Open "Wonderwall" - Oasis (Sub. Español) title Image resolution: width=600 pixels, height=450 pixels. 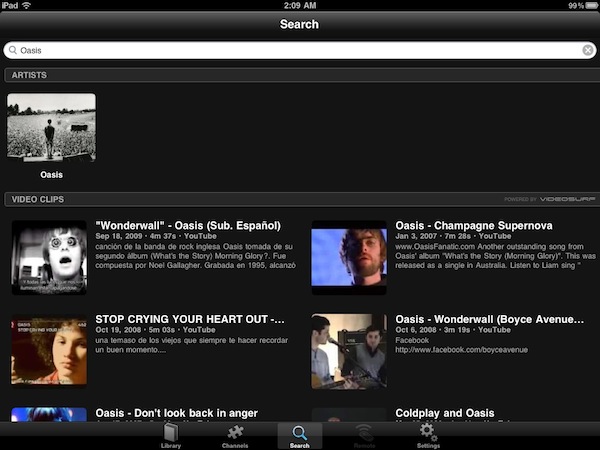click(x=188, y=225)
